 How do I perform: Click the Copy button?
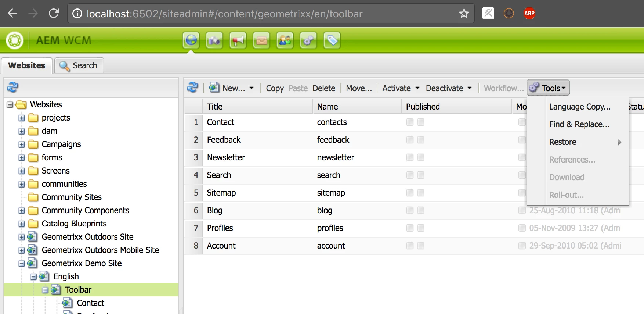pos(275,88)
